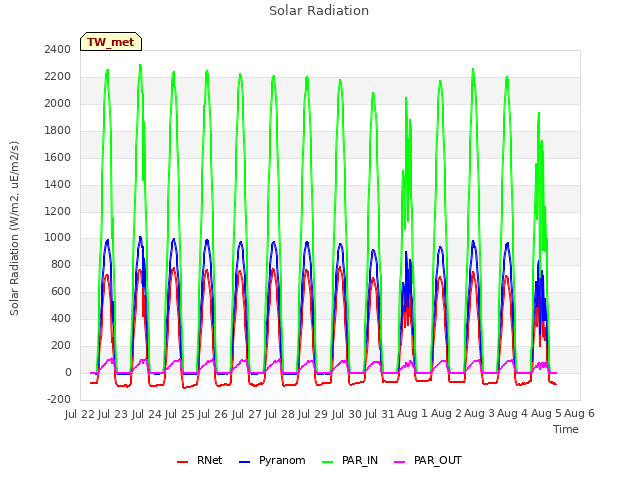Click the Aug 1 x-axis date label

tap(412, 414)
